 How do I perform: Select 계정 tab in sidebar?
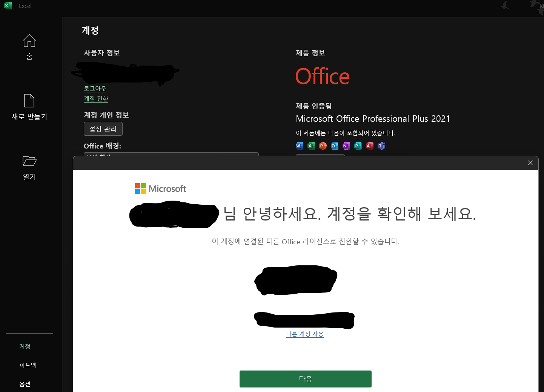25,346
